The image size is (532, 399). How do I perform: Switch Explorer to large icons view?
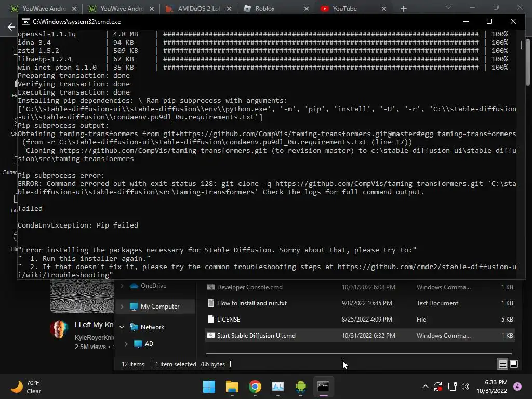point(514,364)
